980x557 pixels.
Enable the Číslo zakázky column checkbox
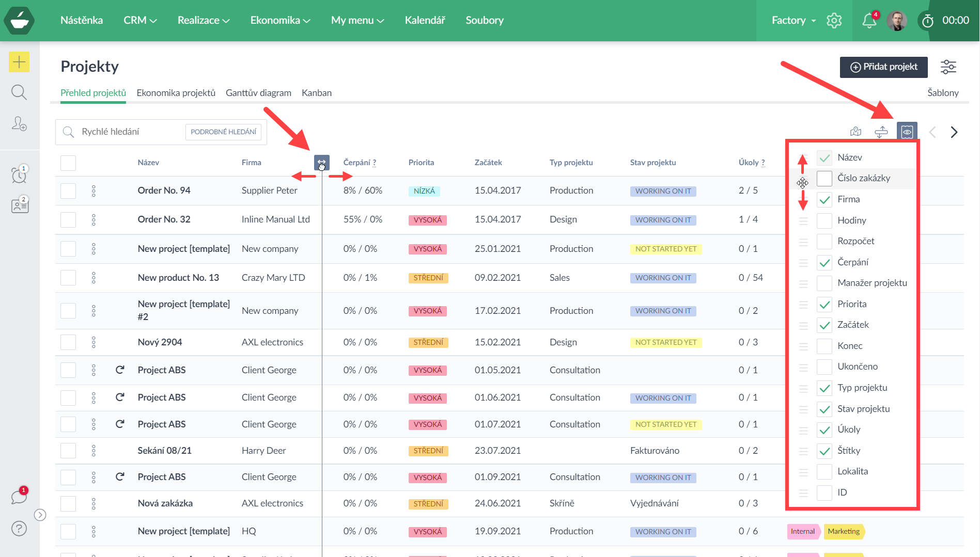(x=825, y=179)
